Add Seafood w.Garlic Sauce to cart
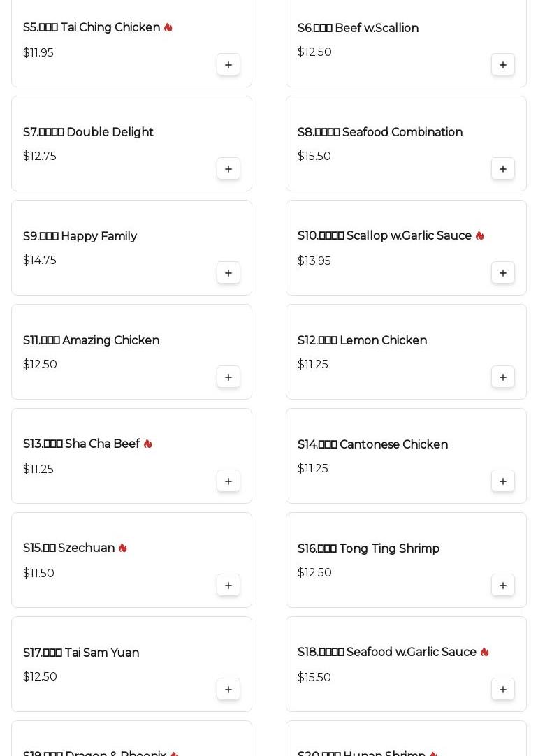 click(503, 690)
